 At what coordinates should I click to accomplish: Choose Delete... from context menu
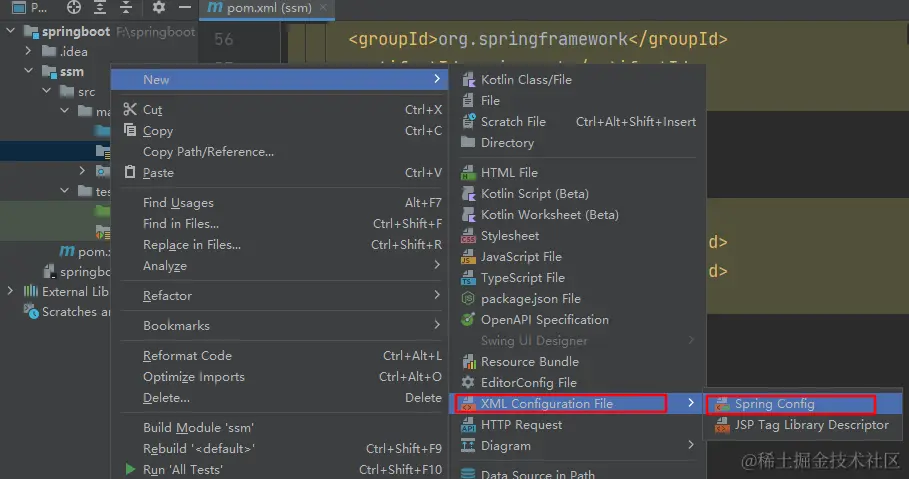click(x=279, y=397)
